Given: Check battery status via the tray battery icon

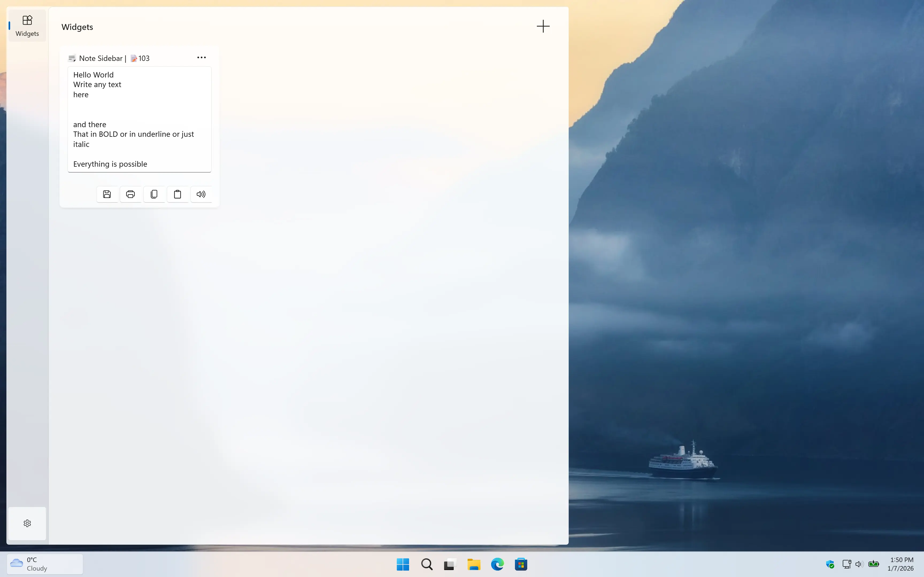Looking at the screenshot, I should [x=873, y=564].
